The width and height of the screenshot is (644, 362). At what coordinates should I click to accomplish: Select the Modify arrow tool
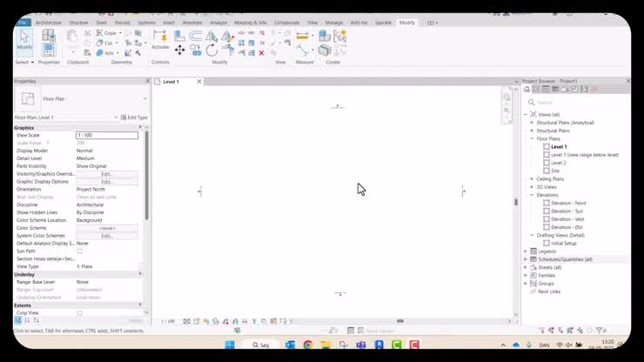pos(24,40)
